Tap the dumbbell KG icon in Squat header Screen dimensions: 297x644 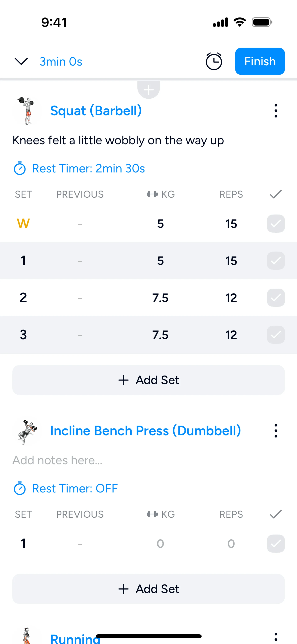click(x=152, y=194)
